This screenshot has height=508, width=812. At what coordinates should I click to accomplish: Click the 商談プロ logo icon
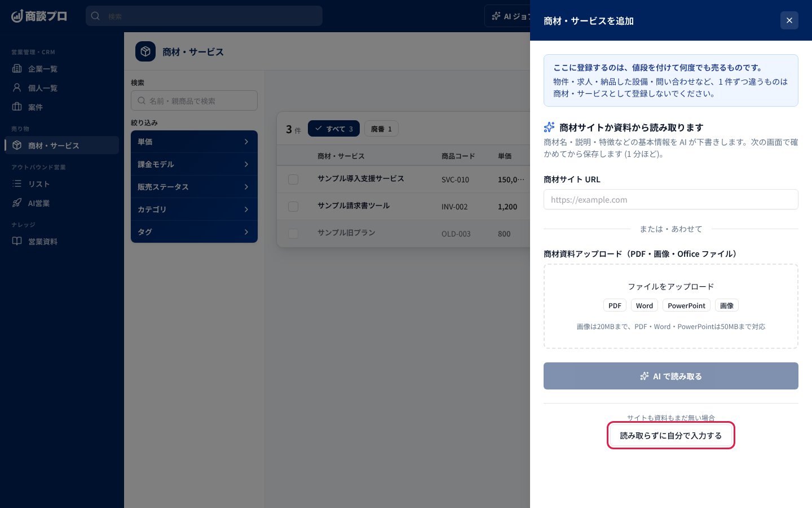click(17, 16)
